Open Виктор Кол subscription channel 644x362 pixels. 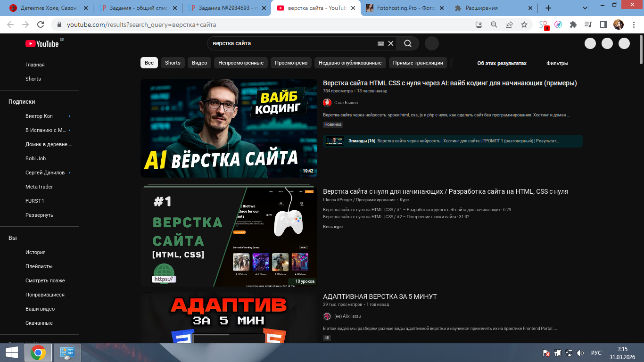point(39,116)
